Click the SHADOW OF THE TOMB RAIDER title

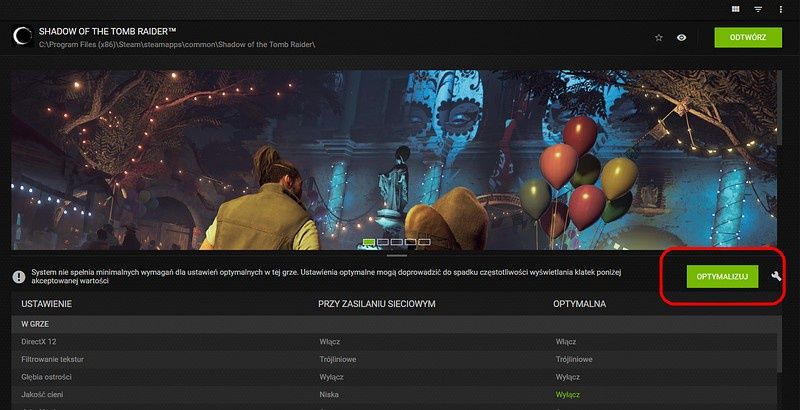coord(108,32)
